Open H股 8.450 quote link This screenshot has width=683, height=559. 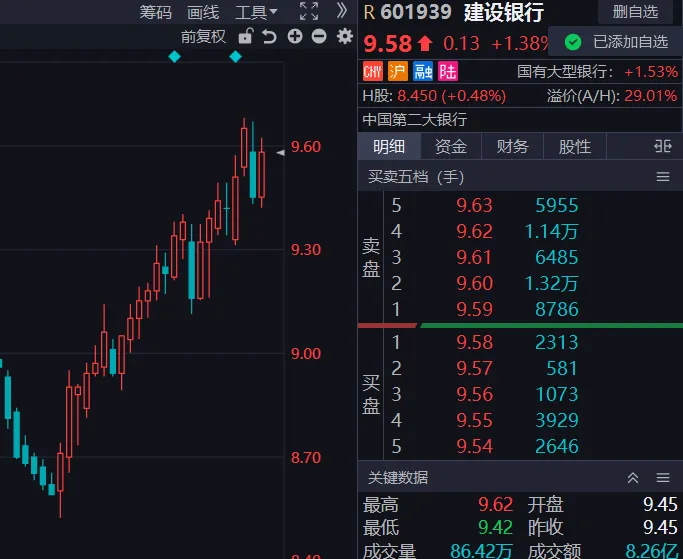(434, 96)
